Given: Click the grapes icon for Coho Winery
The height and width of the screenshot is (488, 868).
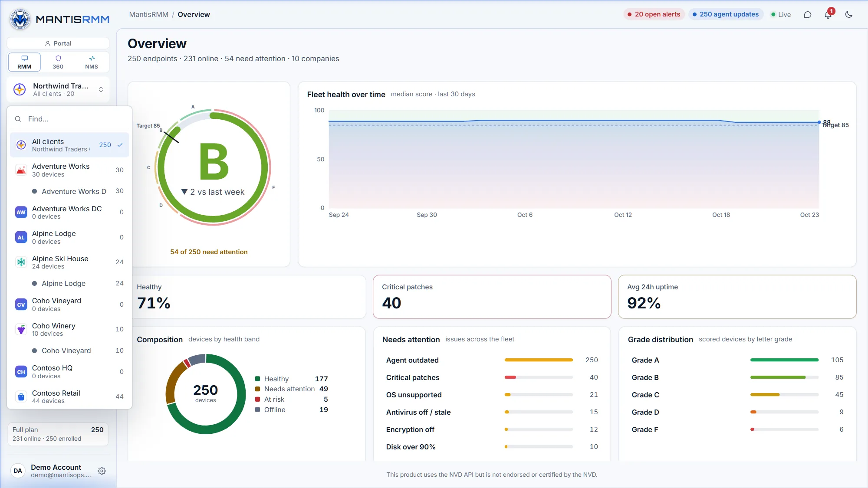Looking at the screenshot, I should 21,330.
